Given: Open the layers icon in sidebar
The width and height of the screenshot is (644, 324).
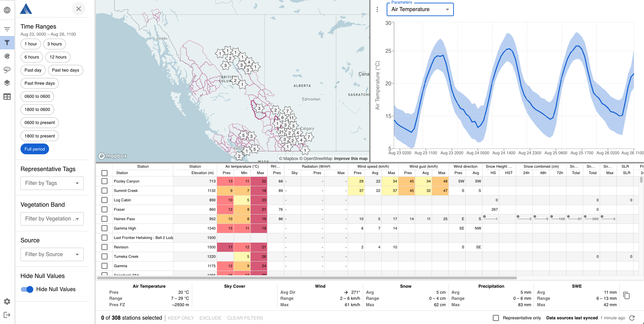Looking at the screenshot, I should click(7, 83).
